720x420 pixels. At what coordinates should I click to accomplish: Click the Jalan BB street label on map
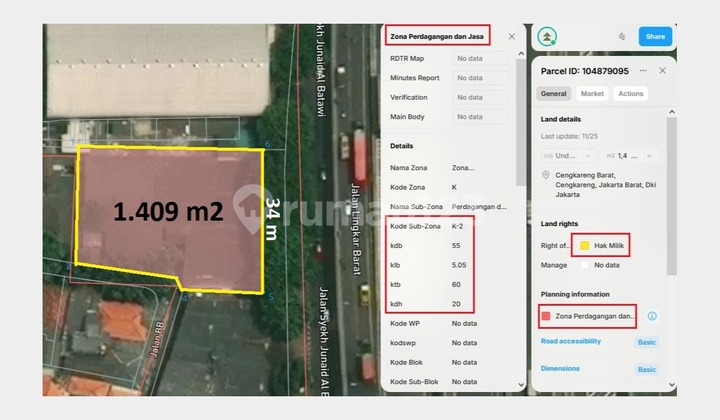tap(157, 340)
